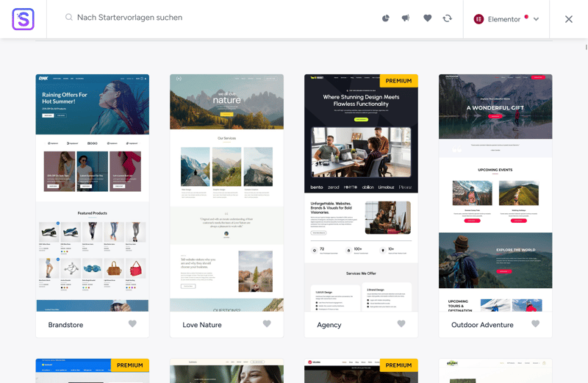Click the Elementor logo icon
The image size is (588, 383).
pos(478,19)
